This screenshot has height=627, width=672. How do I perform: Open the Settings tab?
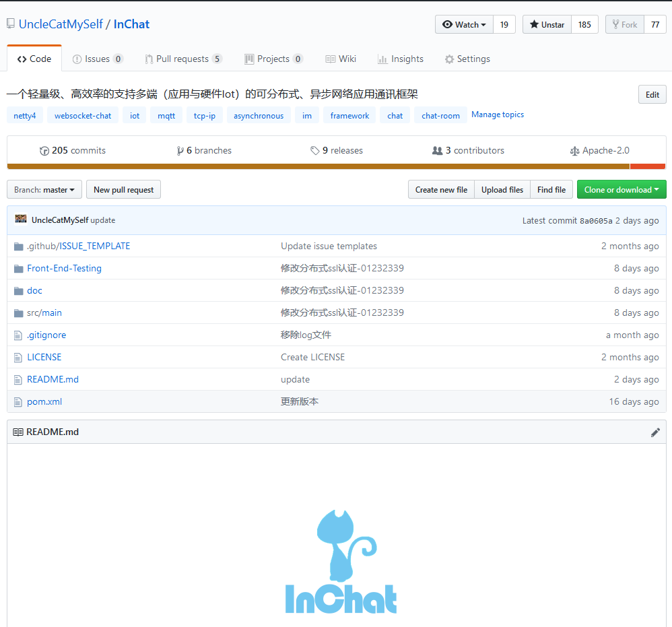pyautogui.click(x=467, y=59)
